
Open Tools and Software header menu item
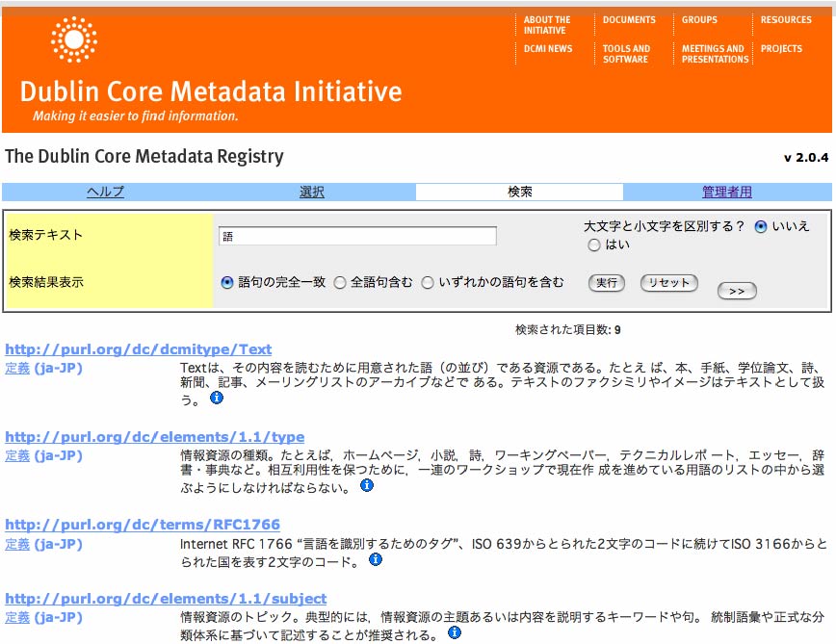pyautogui.click(x=627, y=54)
